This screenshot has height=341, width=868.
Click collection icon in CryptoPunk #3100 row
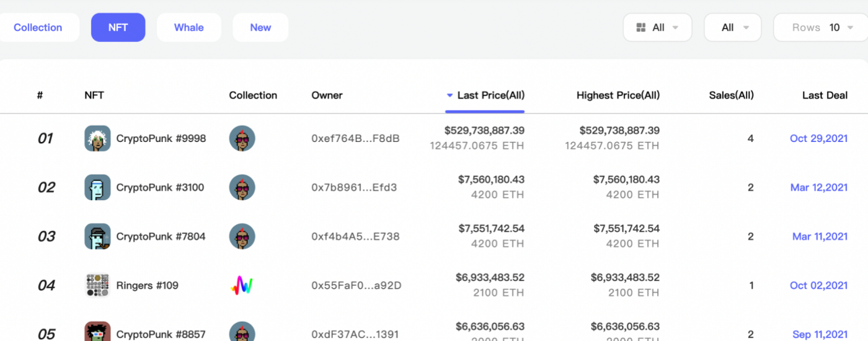242,187
